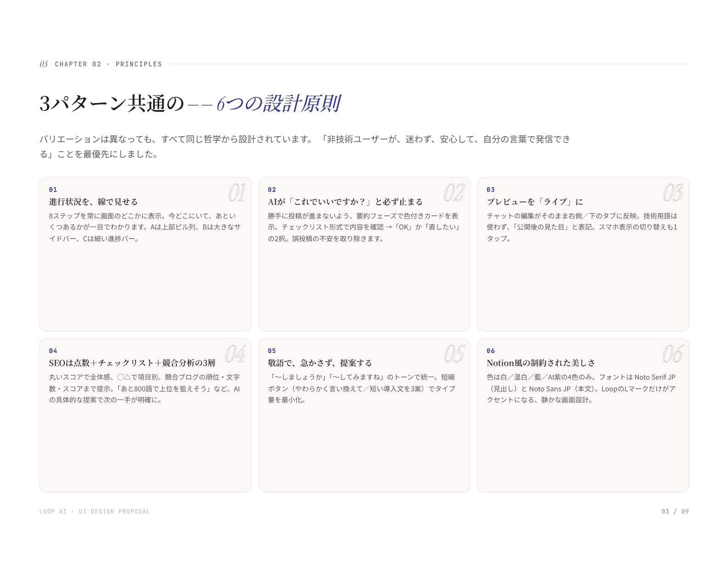
Task: Click the card title "敬語で、急かさず、提案する"
Action: click(320, 363)
